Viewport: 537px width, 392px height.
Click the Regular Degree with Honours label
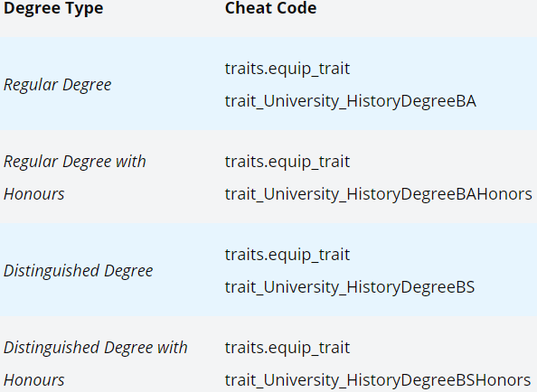tap(75, 178)
